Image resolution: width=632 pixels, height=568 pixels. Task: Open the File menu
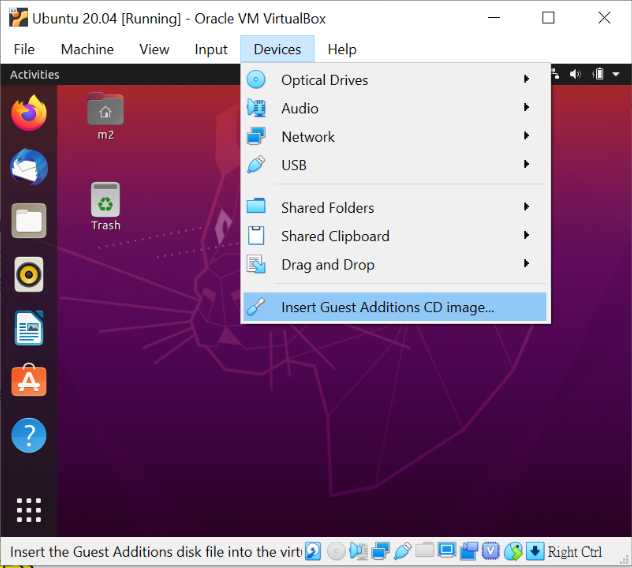24,49
